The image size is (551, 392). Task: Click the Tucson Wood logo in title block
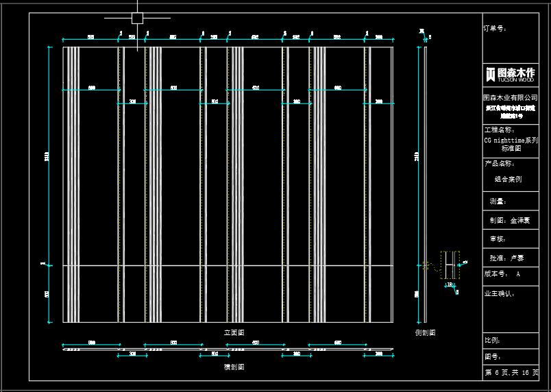click(510, 73)
